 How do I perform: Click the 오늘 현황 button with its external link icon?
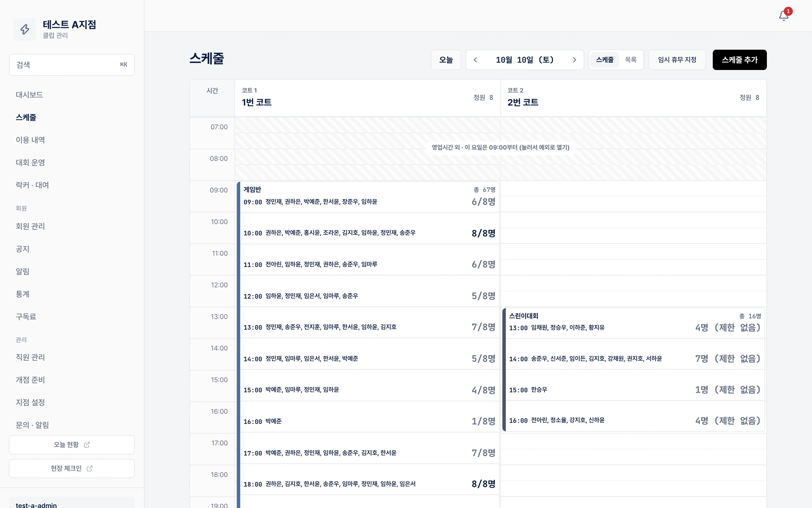[x=72, y=444]
